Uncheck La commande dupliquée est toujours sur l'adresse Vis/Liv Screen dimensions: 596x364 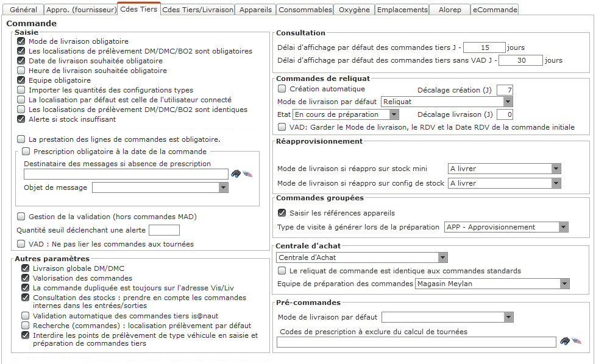pyautogui.click(x=25, y=288)
